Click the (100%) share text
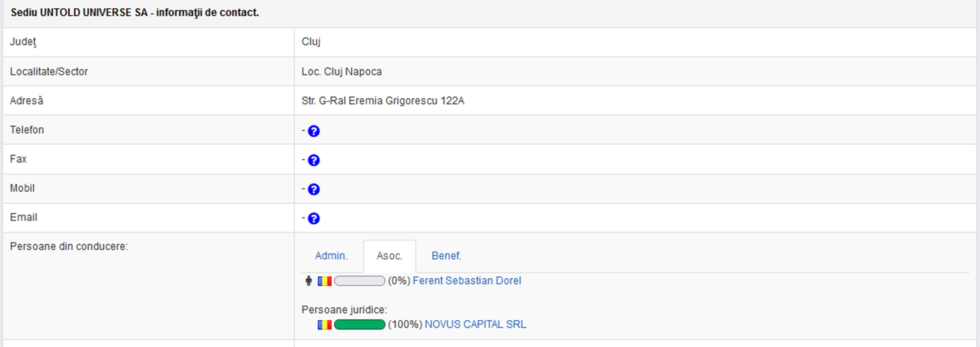The image size is (980, 347). 405,324
